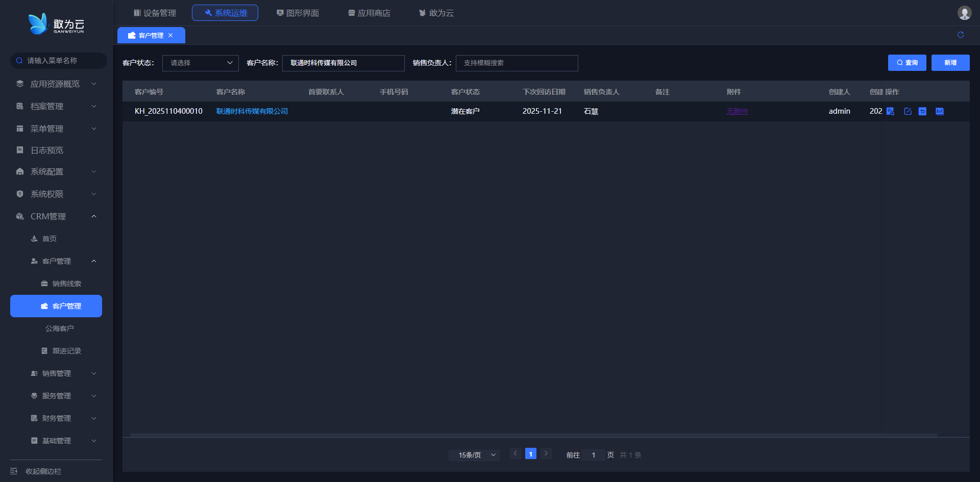Click the transfer-owner card icon in the row
The height and width of the screenshot is (482, 980).
(x=940, y=111)
